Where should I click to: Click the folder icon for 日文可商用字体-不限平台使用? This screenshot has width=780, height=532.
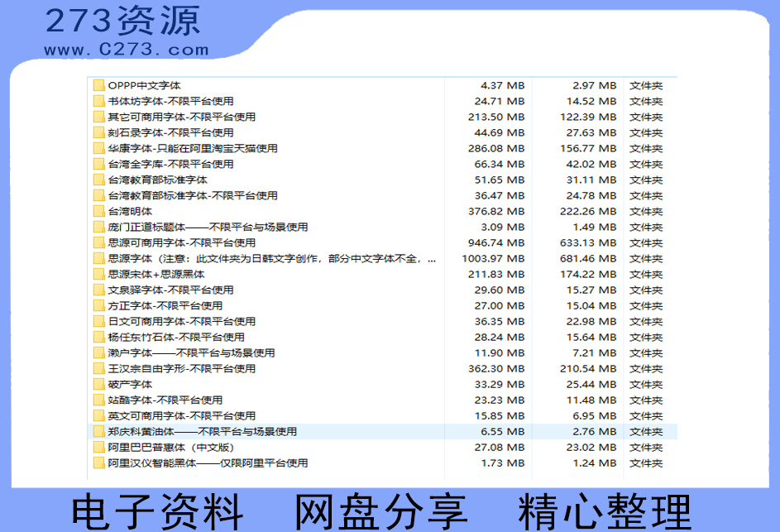click(99, 322)
